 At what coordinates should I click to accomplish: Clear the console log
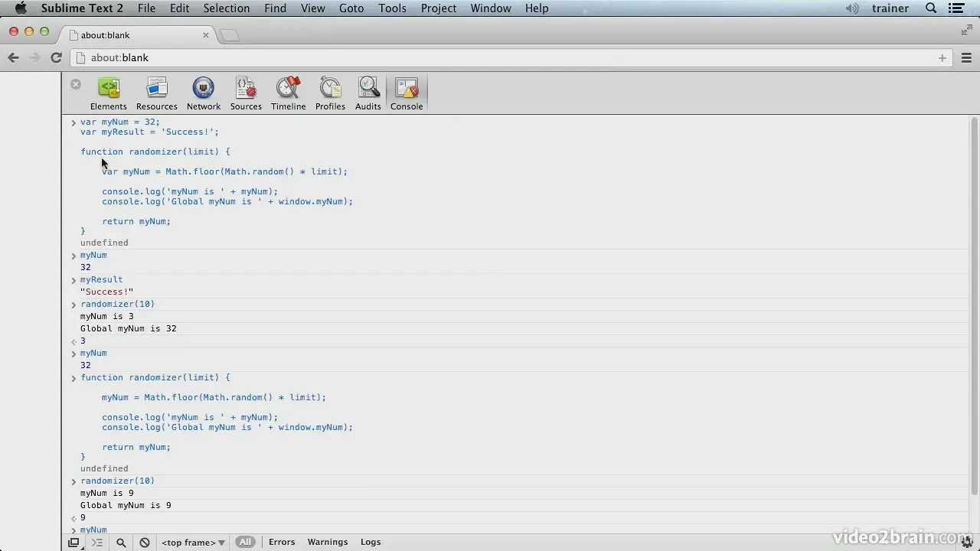coord(145,543)
